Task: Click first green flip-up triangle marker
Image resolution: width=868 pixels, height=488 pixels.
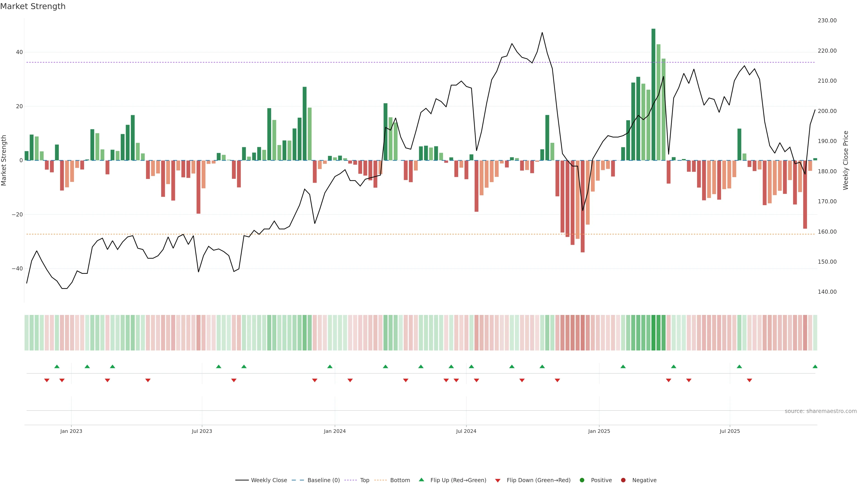Action: (57, 366)
